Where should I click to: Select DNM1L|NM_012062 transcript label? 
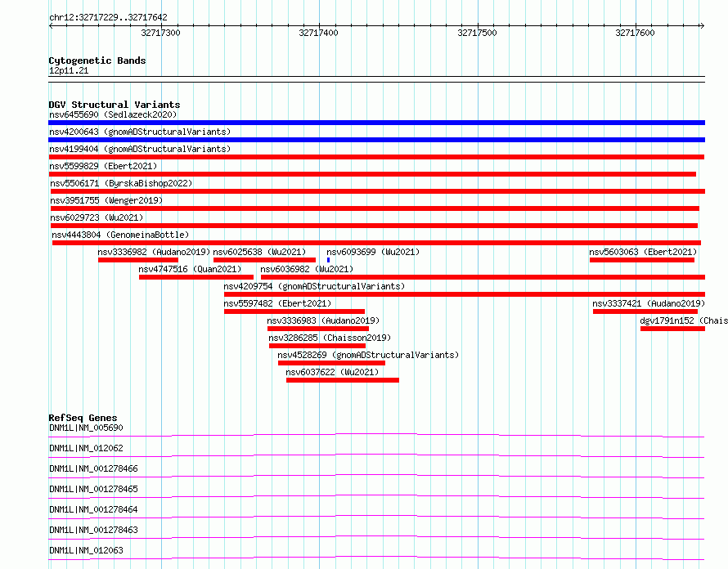click(86, 448)
